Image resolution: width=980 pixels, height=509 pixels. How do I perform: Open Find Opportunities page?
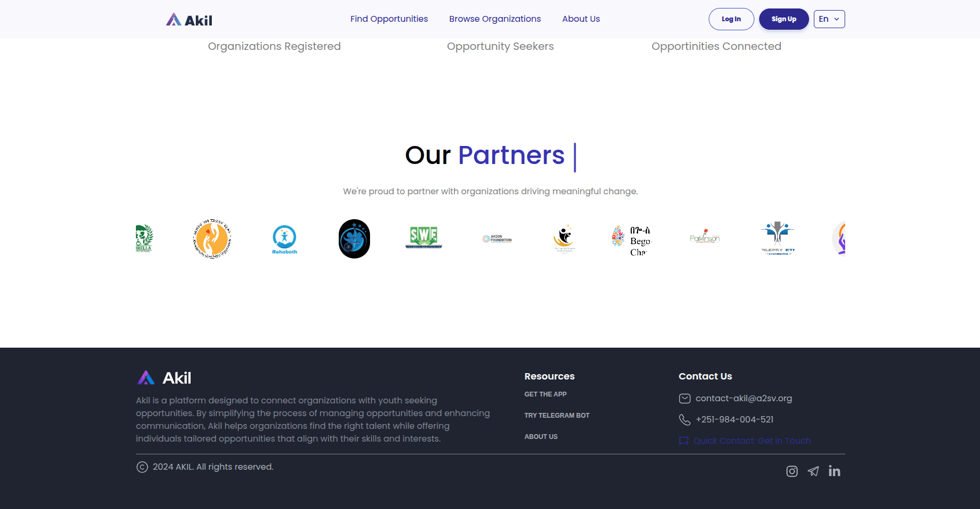click(389, 19)
